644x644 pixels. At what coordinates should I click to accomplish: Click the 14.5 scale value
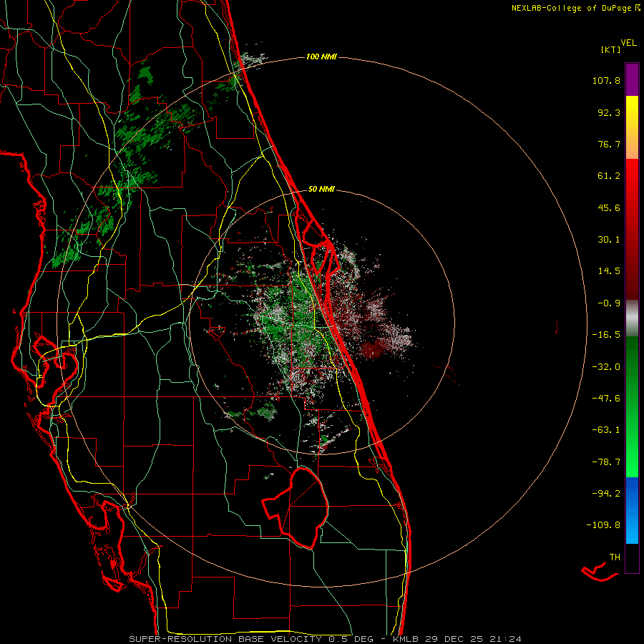click(609, 271)
